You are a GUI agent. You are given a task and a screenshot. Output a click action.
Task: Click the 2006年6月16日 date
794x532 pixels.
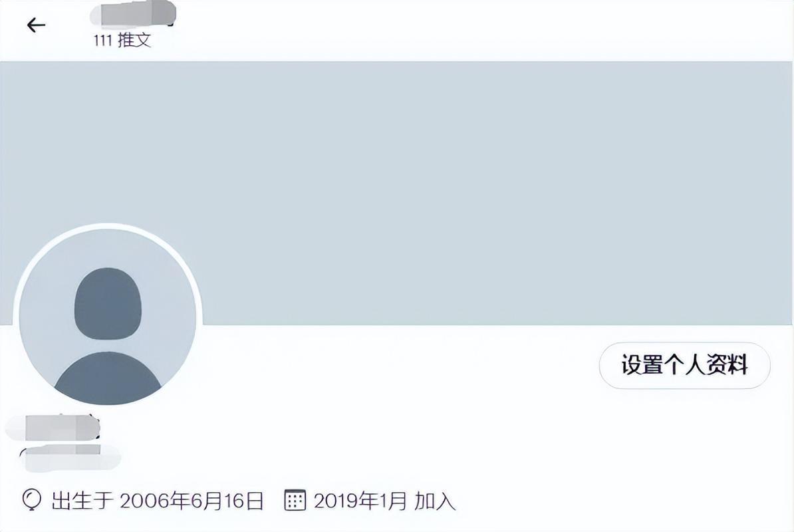click(x=192, y=501)
